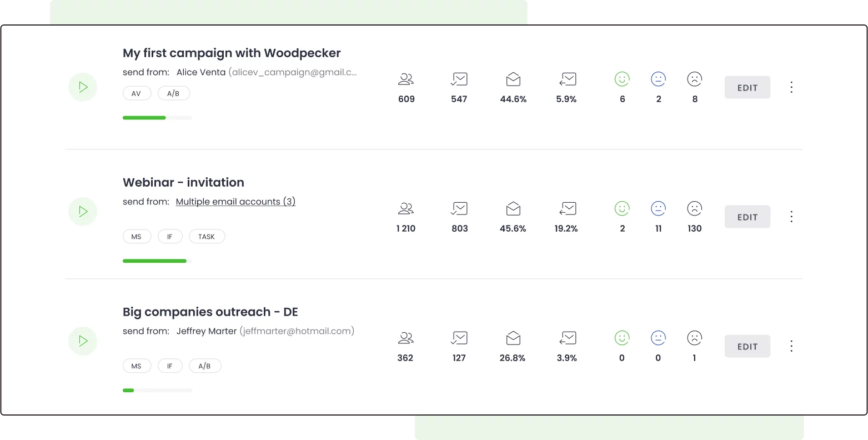Click the sent emails icon in first campaign
The width and height of the screenshot is (868, 440).
pos(459,79)
